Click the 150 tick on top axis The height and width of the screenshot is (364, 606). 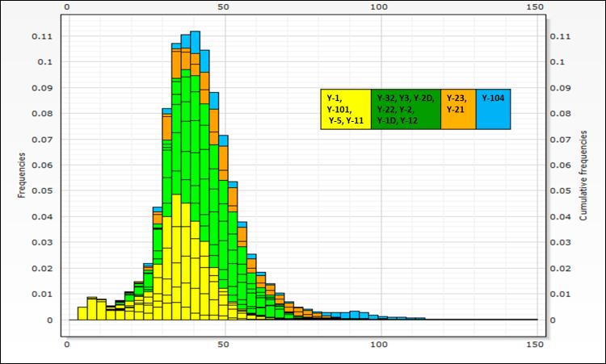(535, 7)
